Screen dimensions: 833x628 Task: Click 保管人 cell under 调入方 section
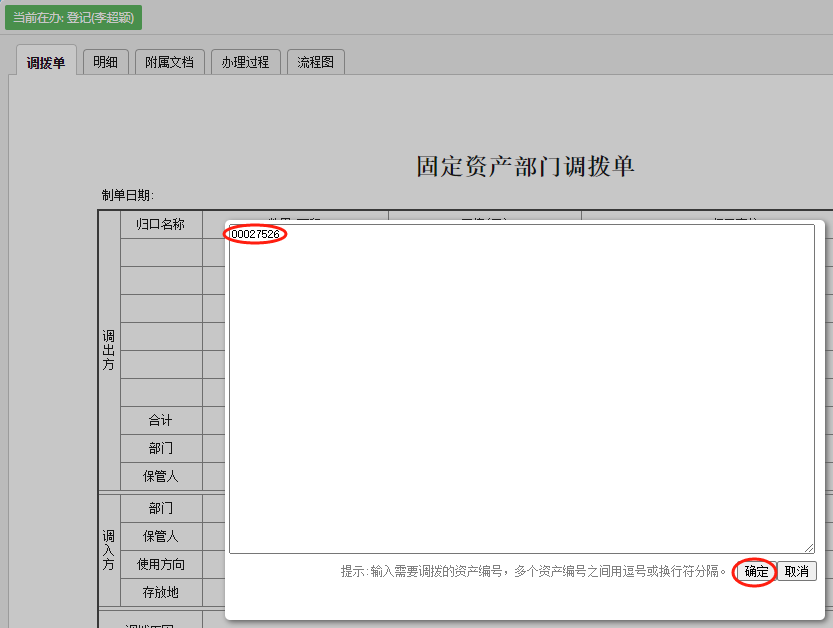[160, 536]
